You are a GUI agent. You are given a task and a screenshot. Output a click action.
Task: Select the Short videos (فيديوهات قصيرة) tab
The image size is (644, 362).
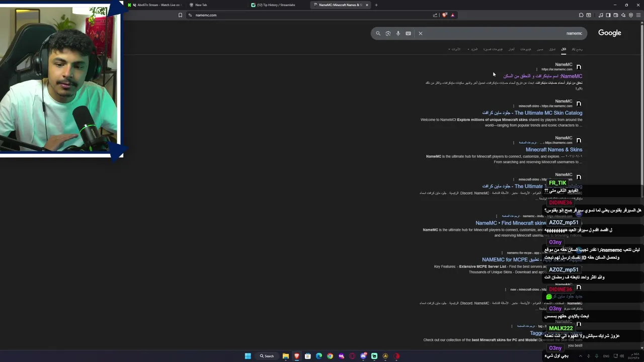pos(493,49)
